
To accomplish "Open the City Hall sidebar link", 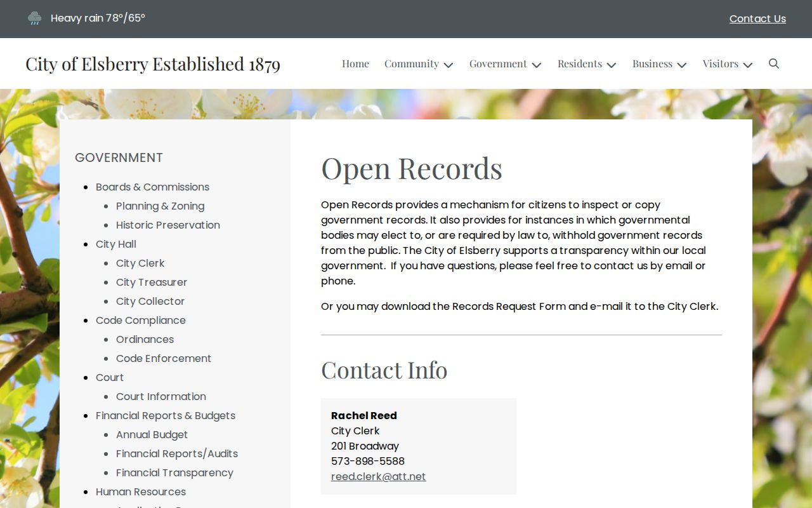I will click(x=116, y=244).
